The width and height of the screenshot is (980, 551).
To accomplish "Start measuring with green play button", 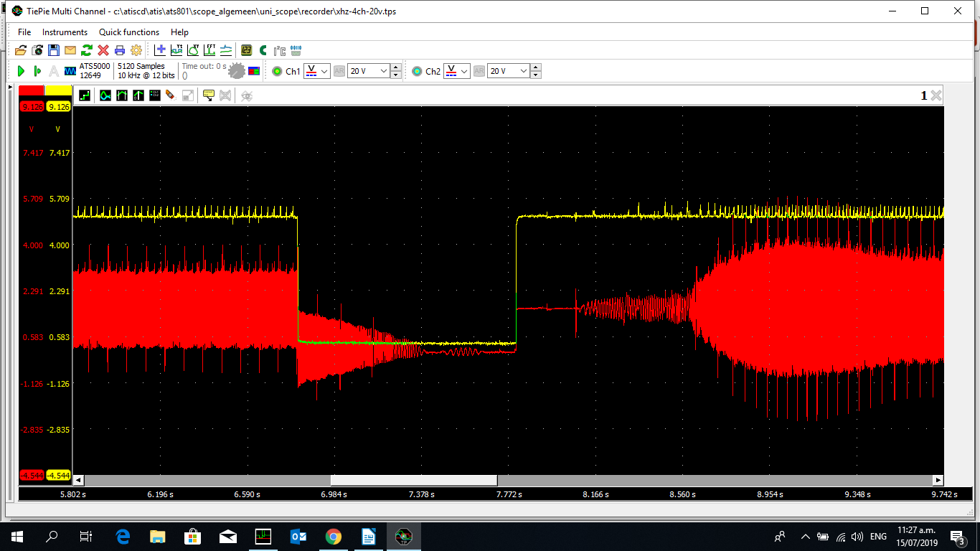I will click(x=21, y=71).
